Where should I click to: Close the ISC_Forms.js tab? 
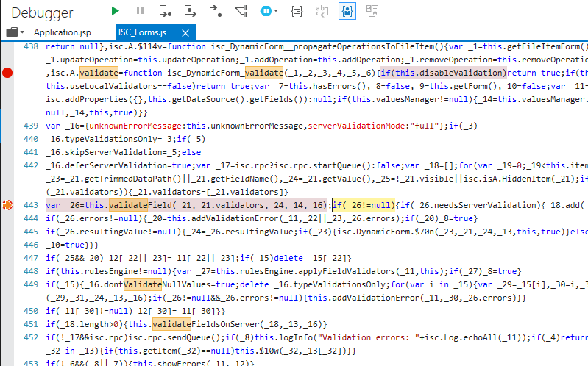[185, 32]
